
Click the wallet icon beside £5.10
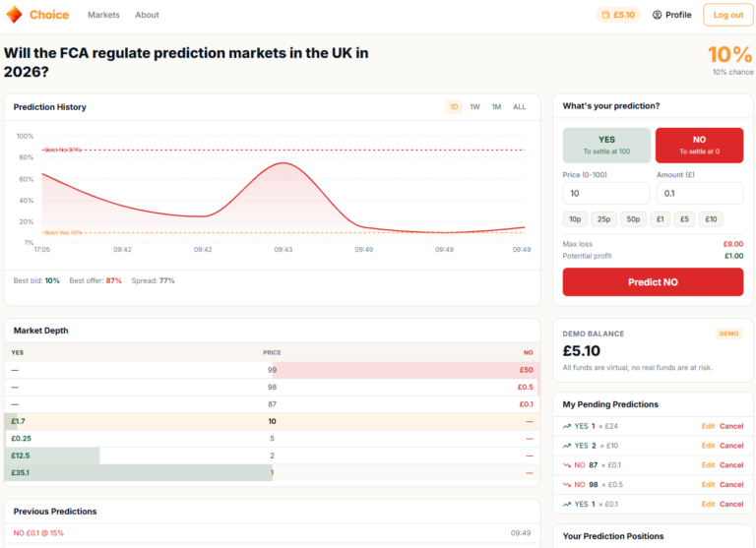[x=605, y=15]
